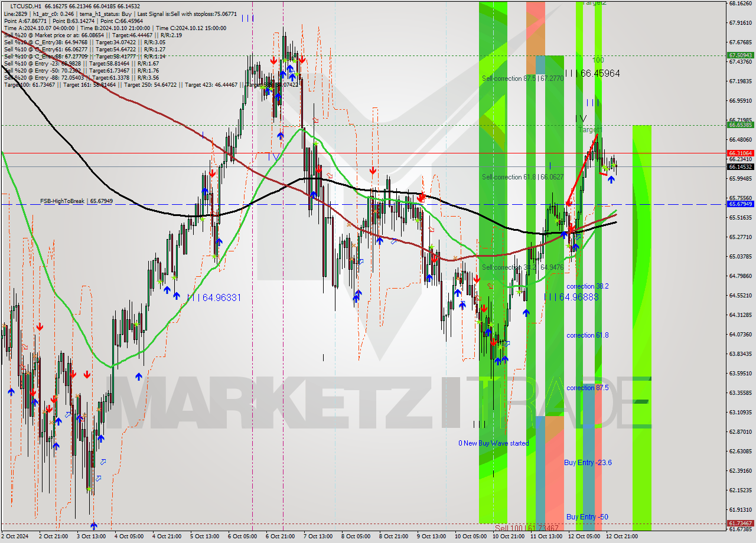Click the 'Sell %10 @ C_Entry61' line
The image size is (756, 543).
coord(84,49)
